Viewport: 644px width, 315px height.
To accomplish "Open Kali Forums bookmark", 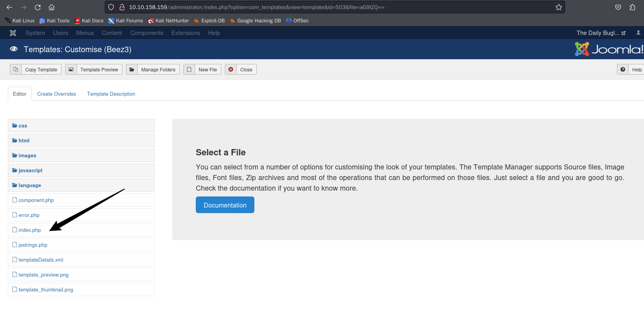I will (126, 21).
